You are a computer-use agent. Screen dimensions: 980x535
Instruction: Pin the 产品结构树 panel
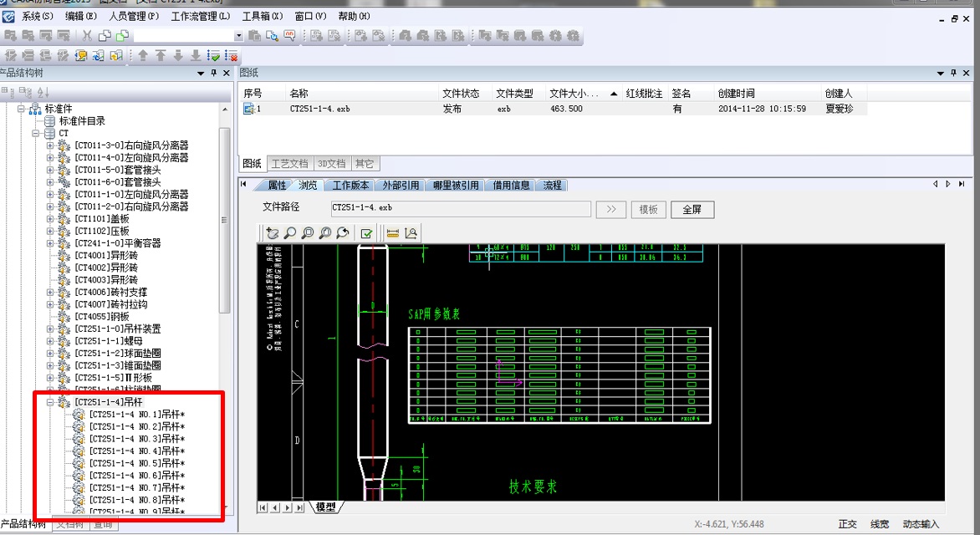pyautogui.click(x=213, y=73)
